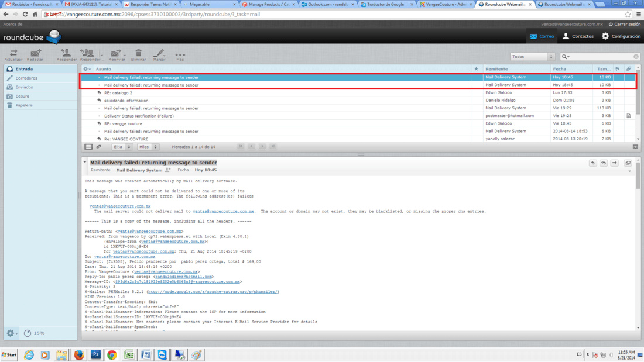Sort messages by the Asunto column
This screenshot has width=644, height=362.
click(x=103, y=69)
